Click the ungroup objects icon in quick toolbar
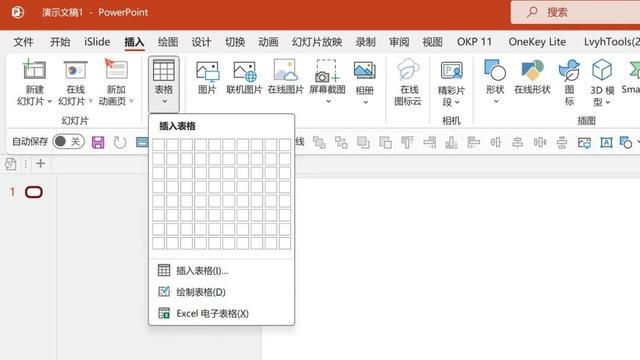The width and height of the screenshot is (640, 360). tap(341, 142)
